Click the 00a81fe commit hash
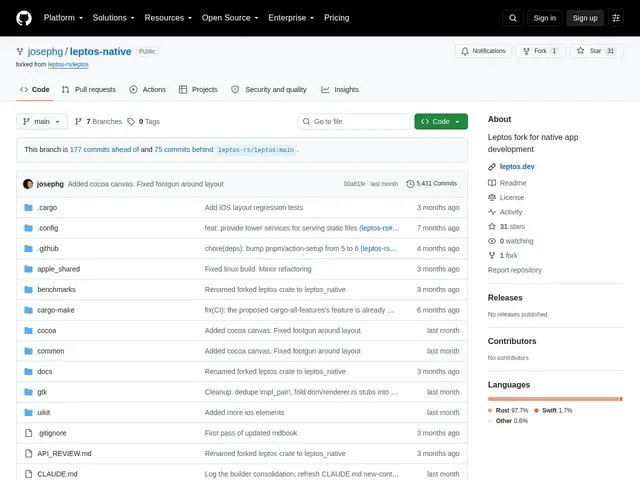640x480 pixels. (354, 184)
